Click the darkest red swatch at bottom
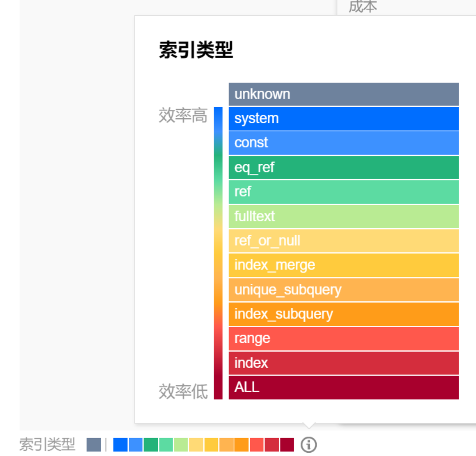The height and width of the screenshot is (456, 476). [287, 445]
